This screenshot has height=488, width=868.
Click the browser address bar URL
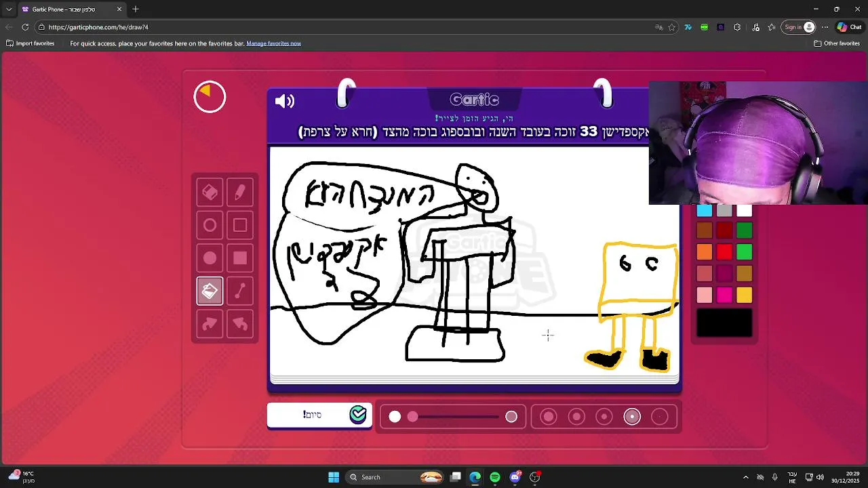tap(98, 27)
